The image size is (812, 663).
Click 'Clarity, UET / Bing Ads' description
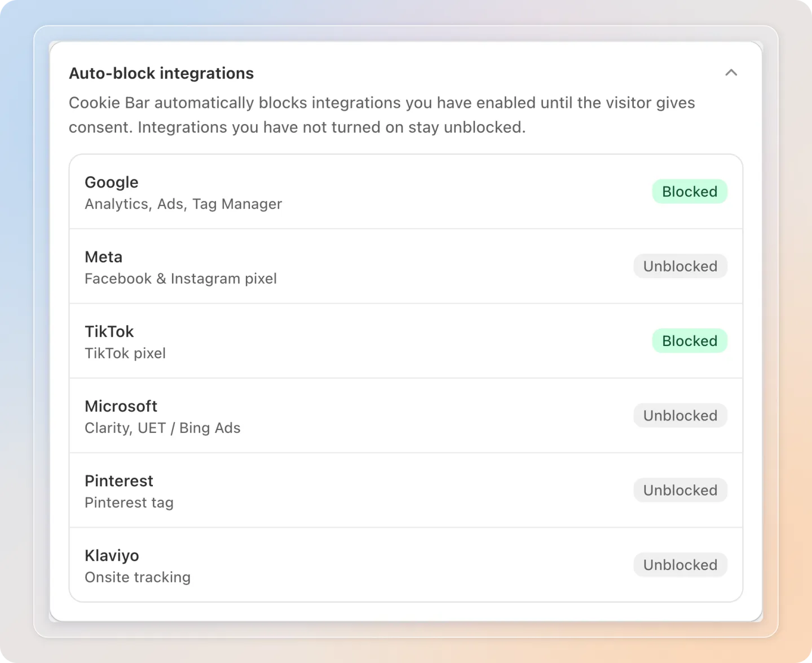(x=162, y=428)
